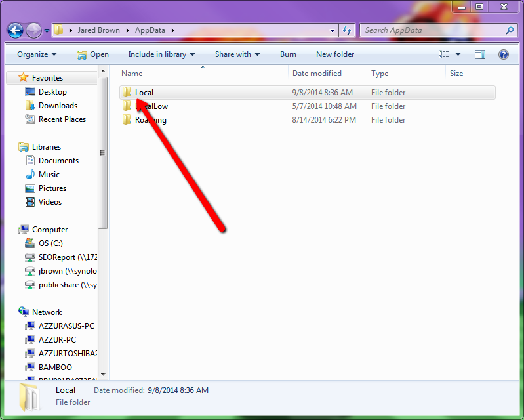
Task: Open the publicshare network drive
Action: (x=68, y=285)
